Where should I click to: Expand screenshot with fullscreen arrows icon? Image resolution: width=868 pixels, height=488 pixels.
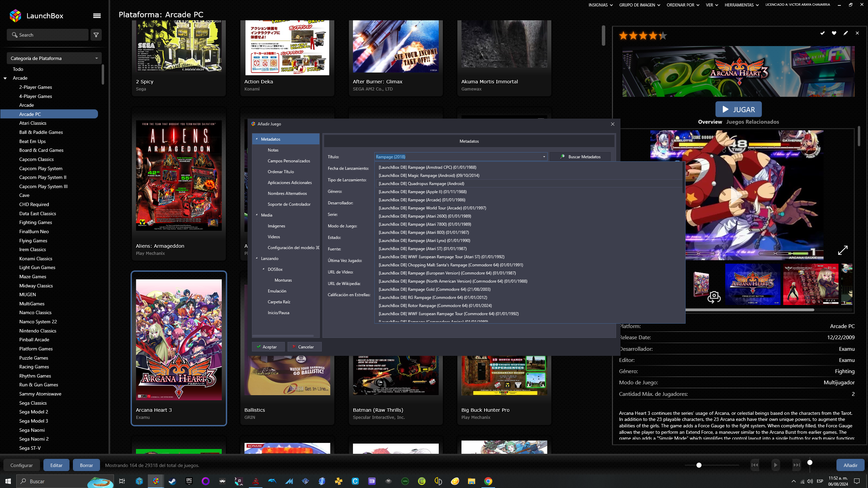[x=843, y=250]
